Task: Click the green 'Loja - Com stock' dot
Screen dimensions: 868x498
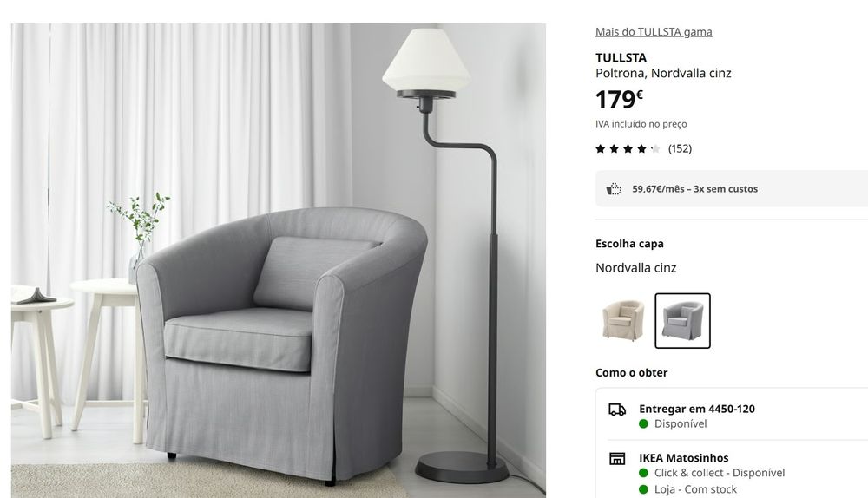Action: pyautogui.click(x=643, y=489)
